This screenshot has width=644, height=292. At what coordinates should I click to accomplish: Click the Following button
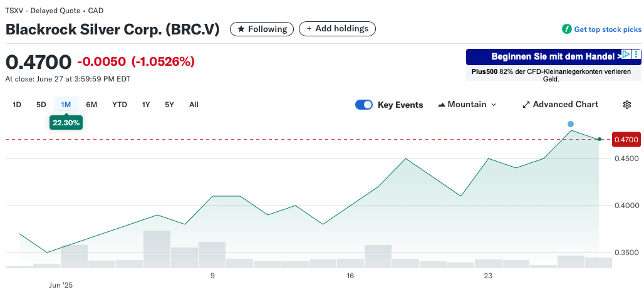click(x=262, y=29)
